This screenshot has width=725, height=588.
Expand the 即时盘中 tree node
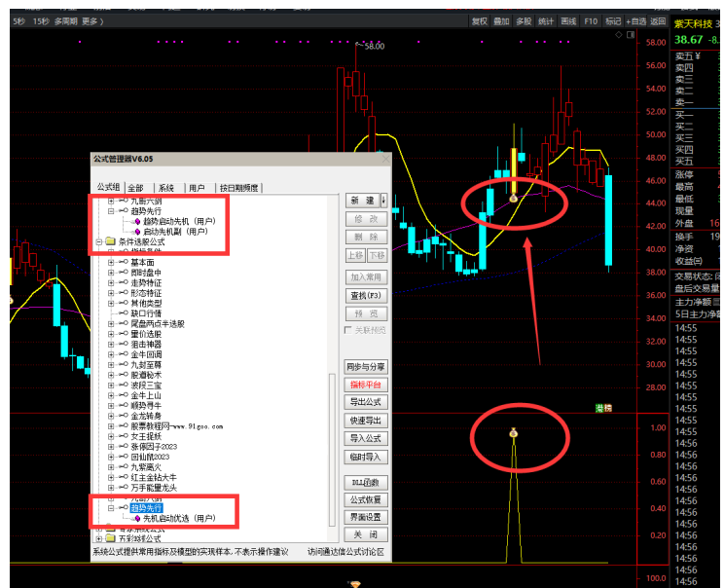click(111, 273)
